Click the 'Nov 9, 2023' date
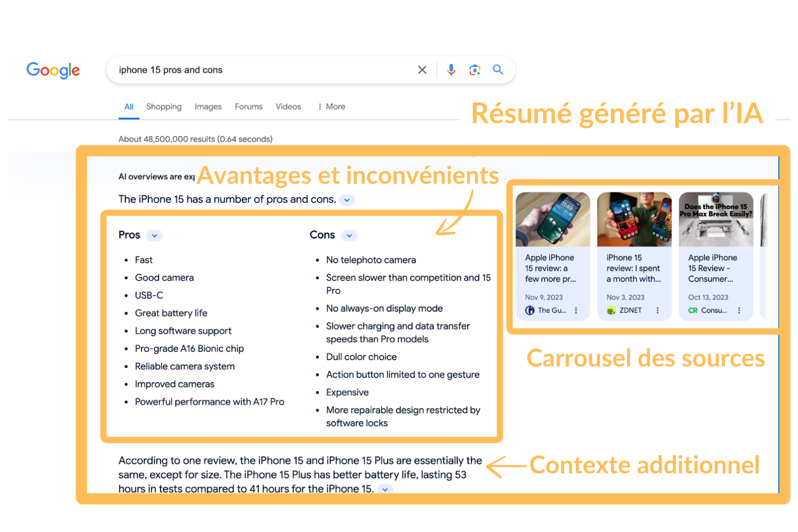Viewport: 798px width, 532px height. tap(544, 297)
